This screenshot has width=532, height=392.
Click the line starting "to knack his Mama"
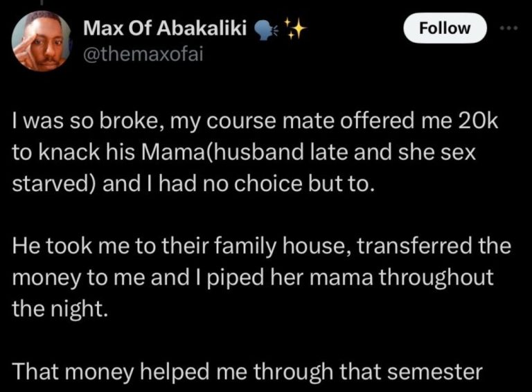coord(245,154)
